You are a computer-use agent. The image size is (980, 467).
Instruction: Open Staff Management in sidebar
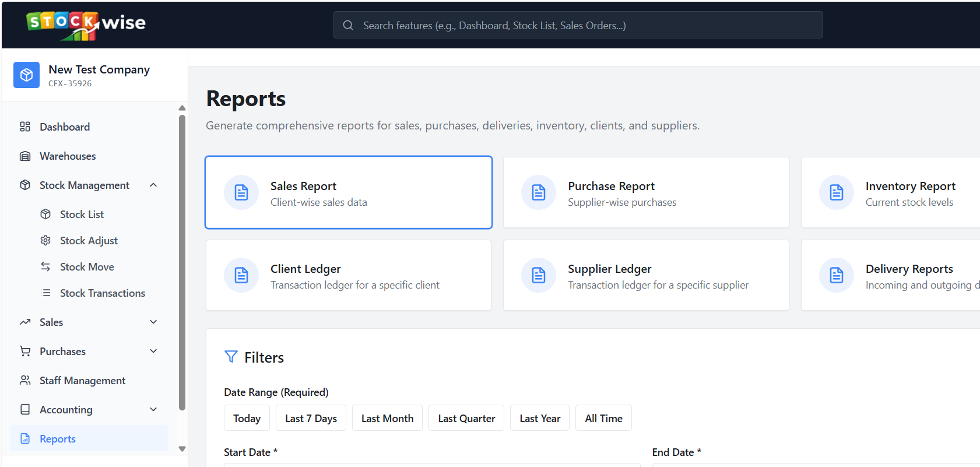89,380
